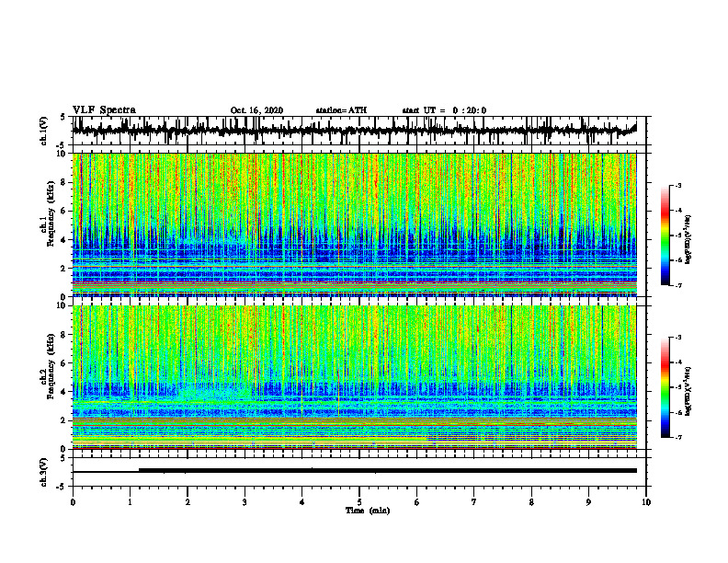Click inside the ch.1 spectrogram plot
Image resolution: width=728 pixels, height=563 pixels.
(355, 224)
